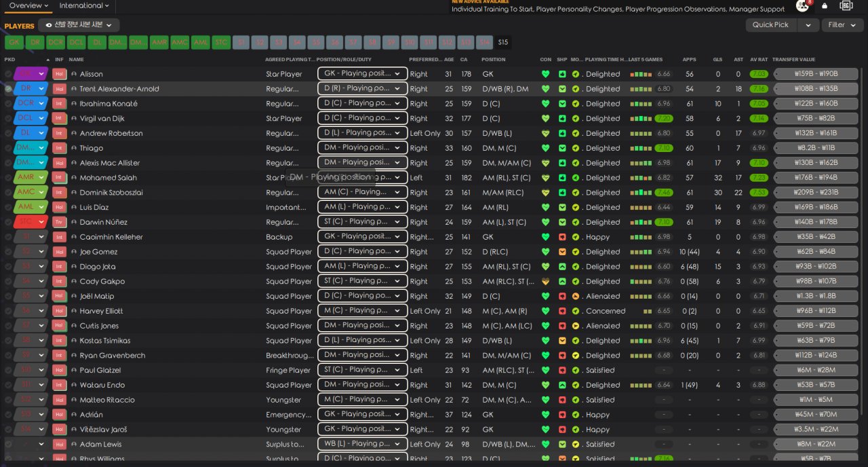Select the STC slot in lineup bar
Image resolution: width=868 pixels, height=467 pixels.
tap(221, 42)
